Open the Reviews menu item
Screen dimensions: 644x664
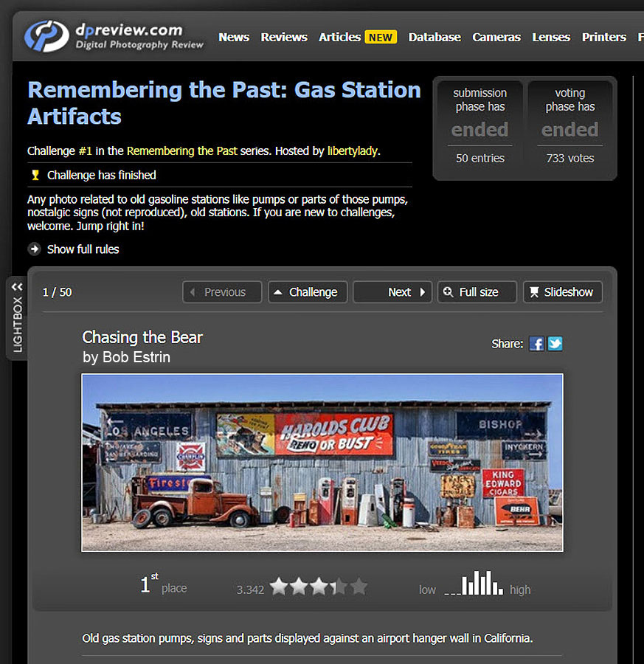(284, 37)
